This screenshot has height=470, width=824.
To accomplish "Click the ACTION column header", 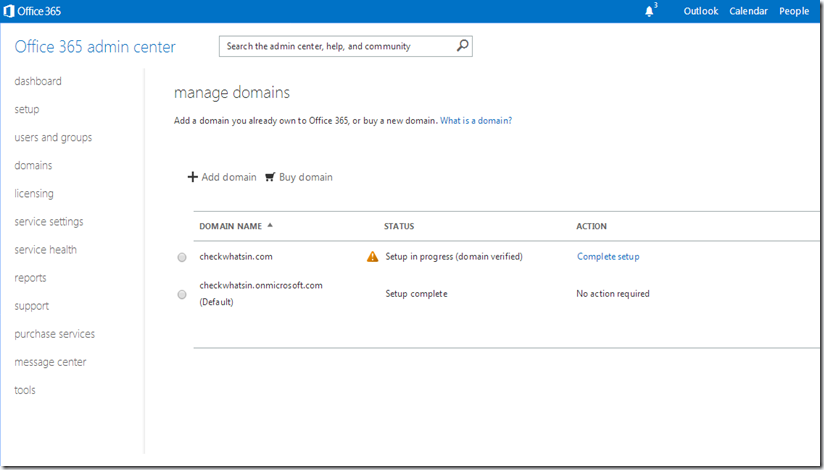I will 591,226.
